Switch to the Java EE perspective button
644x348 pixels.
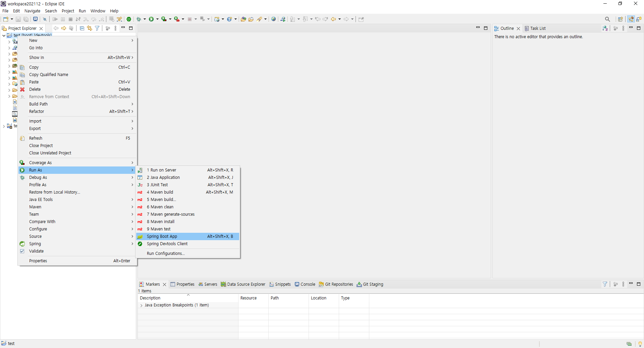631,19
